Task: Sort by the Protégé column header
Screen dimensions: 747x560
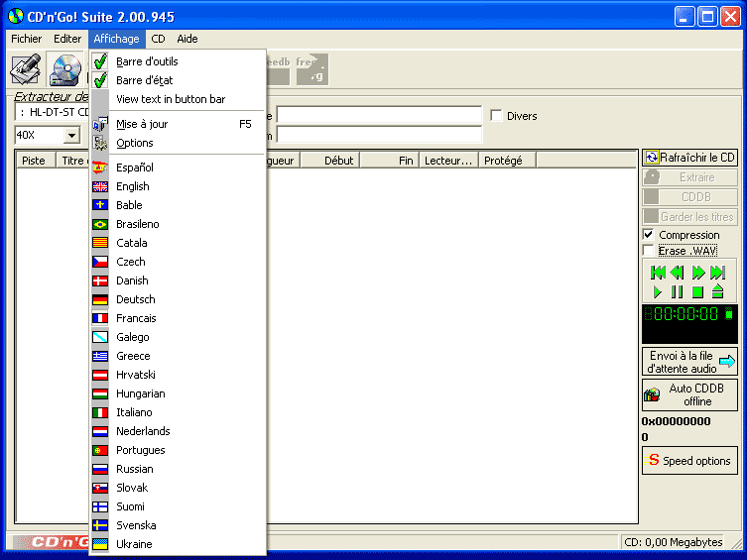Action: tap(507, 161)
